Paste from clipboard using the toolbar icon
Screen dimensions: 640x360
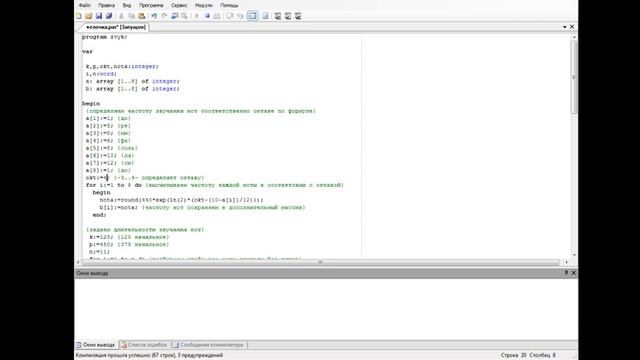pyautogui.click(x=142, y=16)
